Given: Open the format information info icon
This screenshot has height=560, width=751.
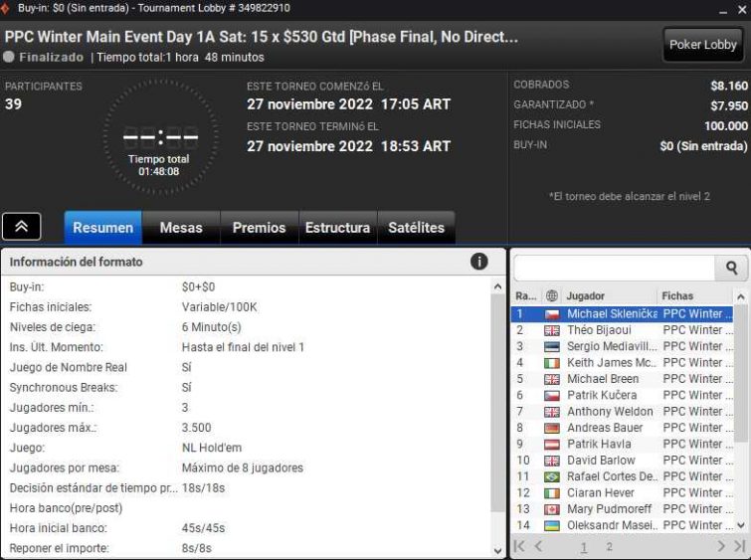Looking at the screenshot, I should pos(479,262).
